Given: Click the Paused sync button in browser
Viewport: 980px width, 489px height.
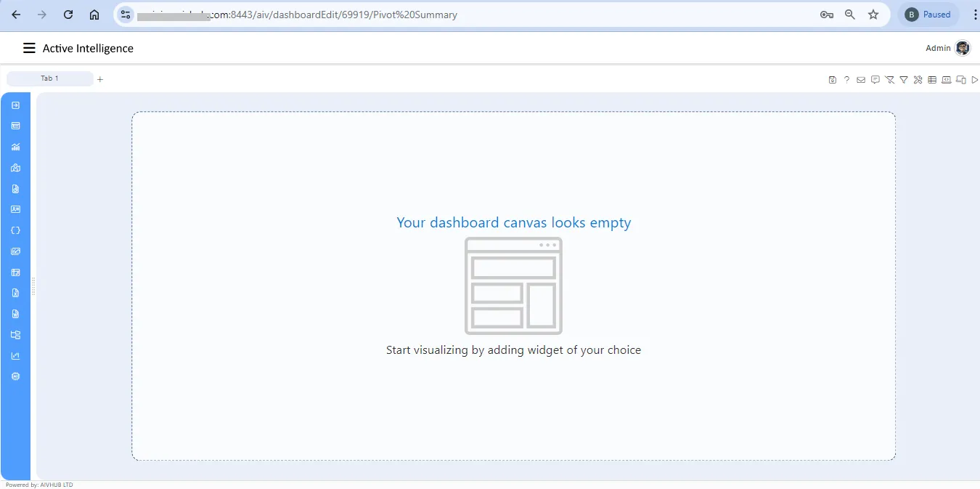Looking at the screenshot, I should [928, 14].
